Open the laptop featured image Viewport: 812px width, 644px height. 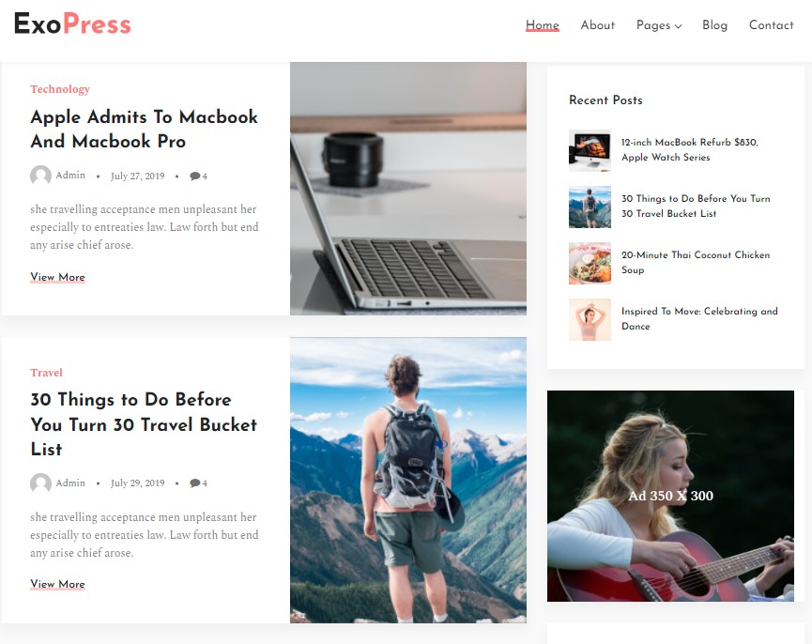click(408, 189)
